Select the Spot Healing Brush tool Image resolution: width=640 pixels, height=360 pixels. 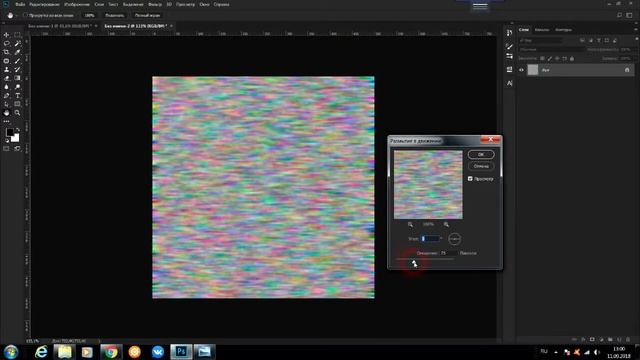(7, 61)
